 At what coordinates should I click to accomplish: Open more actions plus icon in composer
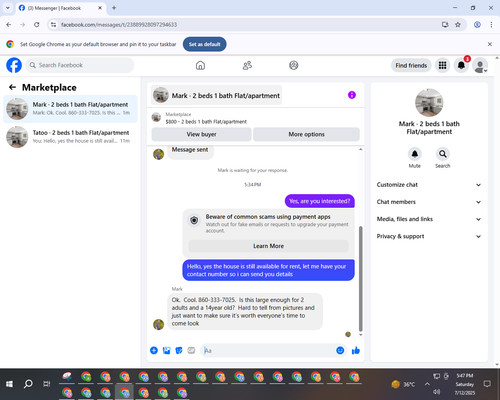[154, 350]
